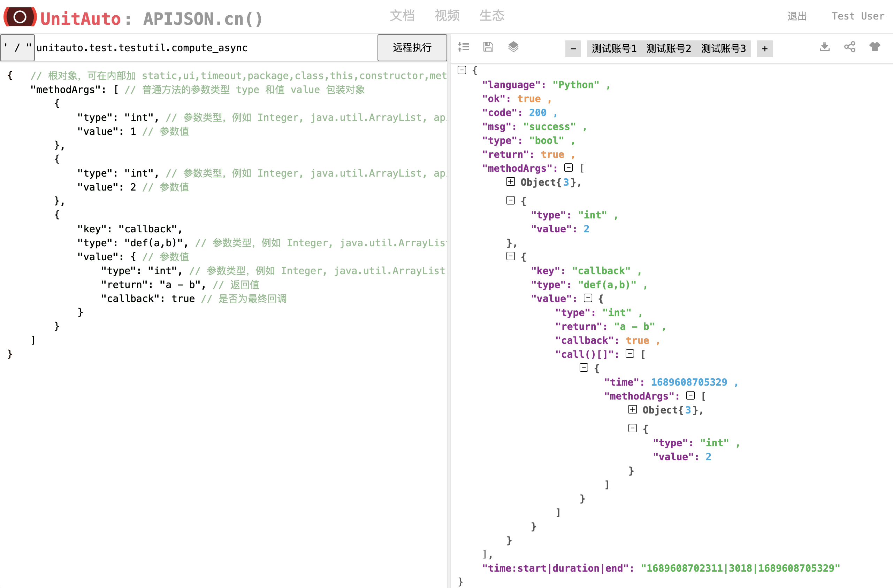Click the UnitAuto red logo icon
893x588 pixels.
pyautogui.click(x=20, y=17)
